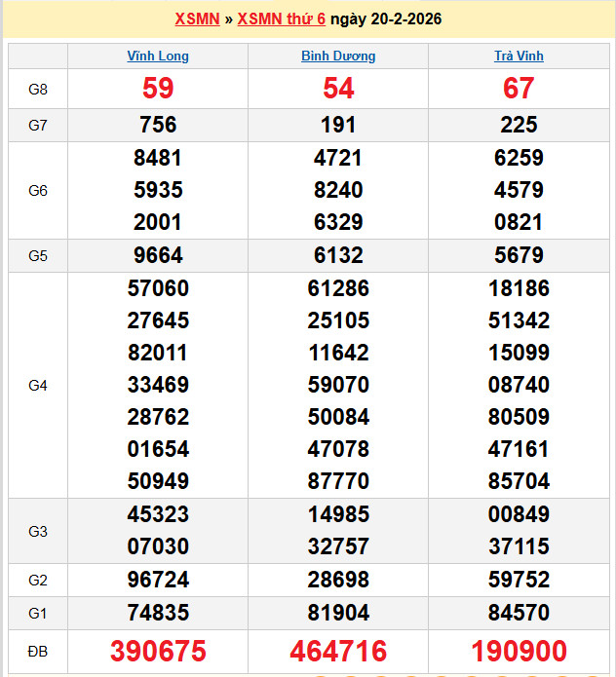Viewport: 616px width, 677px height.
Task: Click the G5 result 9664
Action: (158, 256)
